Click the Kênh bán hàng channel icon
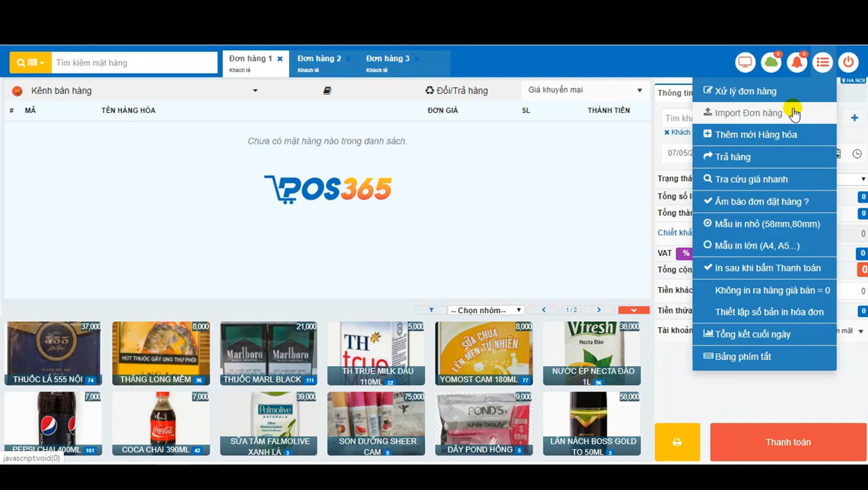 coord(17,91)
